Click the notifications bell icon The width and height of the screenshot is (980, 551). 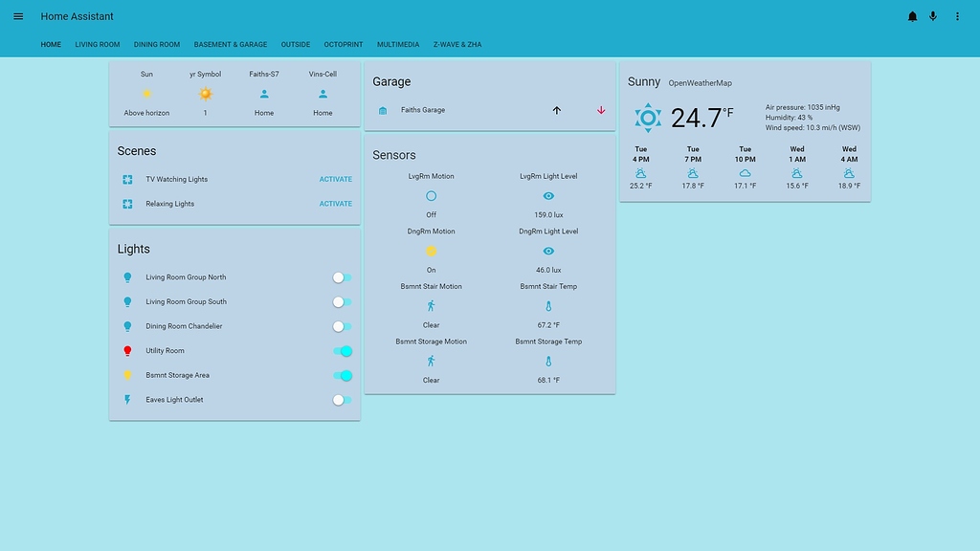tap(911, 15)
